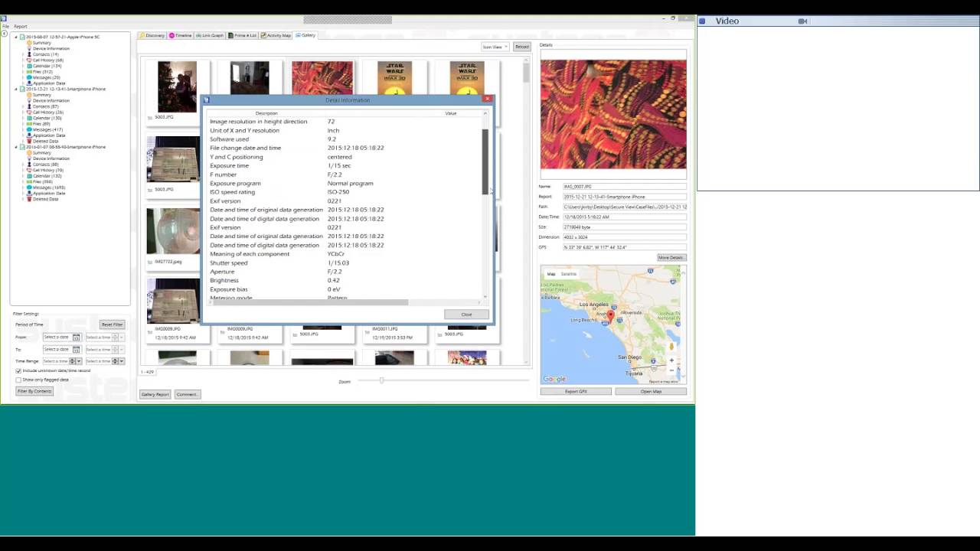Switch to the Prime a List tab
The width and height of the screenshot is (980, 551).
243,35
